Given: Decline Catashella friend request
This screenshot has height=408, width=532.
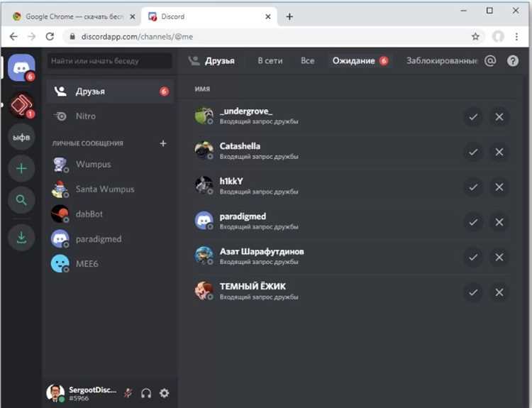Looking at the screenshot, I should (x=499, y=152).
